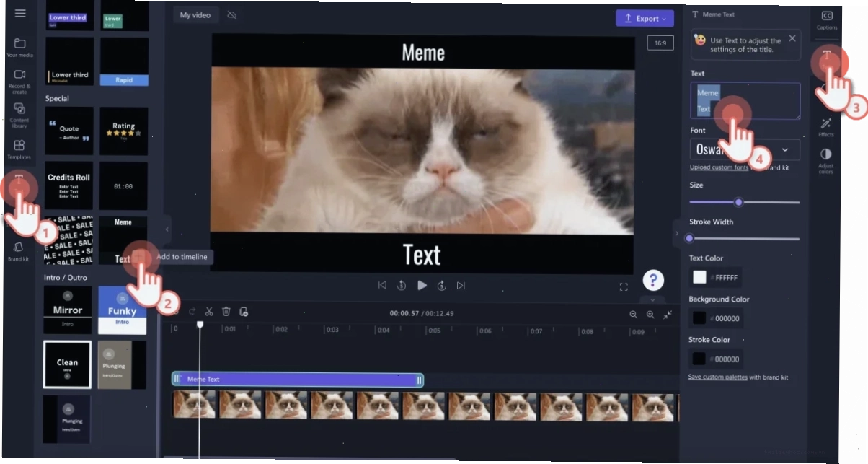Click the top Meme caption in preview
Viewport: 868px width, 464px height.
tap(423, 53)
